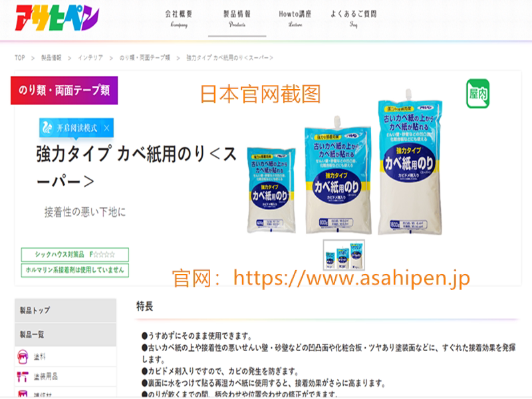Image resolution: width=532 pixels, height=399 pixels.
Task: Click the paint tools icon beside 塗装用品
Action: pyautogui.click(x=23, y=376)
